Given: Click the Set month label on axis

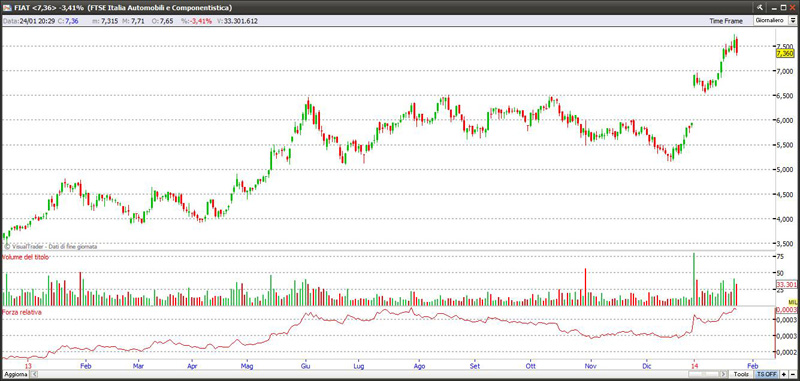Looking at the screenshot, I should click(x=474, y=366).
